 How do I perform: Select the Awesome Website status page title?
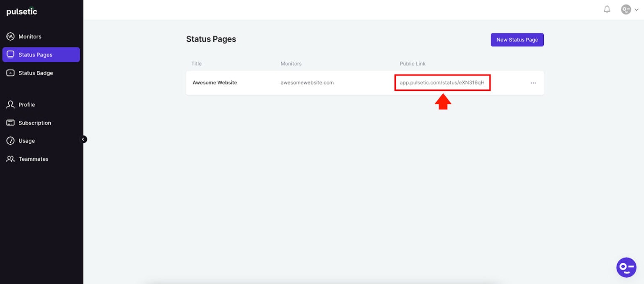tap(215, 83)
